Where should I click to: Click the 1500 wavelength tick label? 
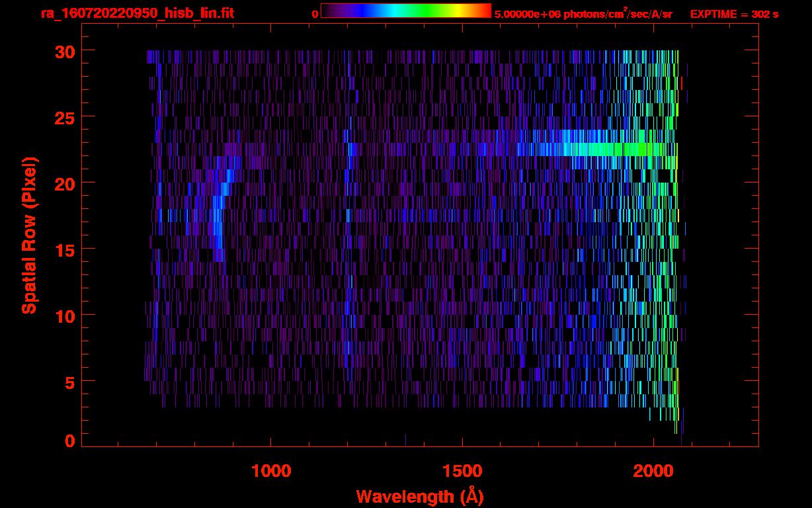462,471
